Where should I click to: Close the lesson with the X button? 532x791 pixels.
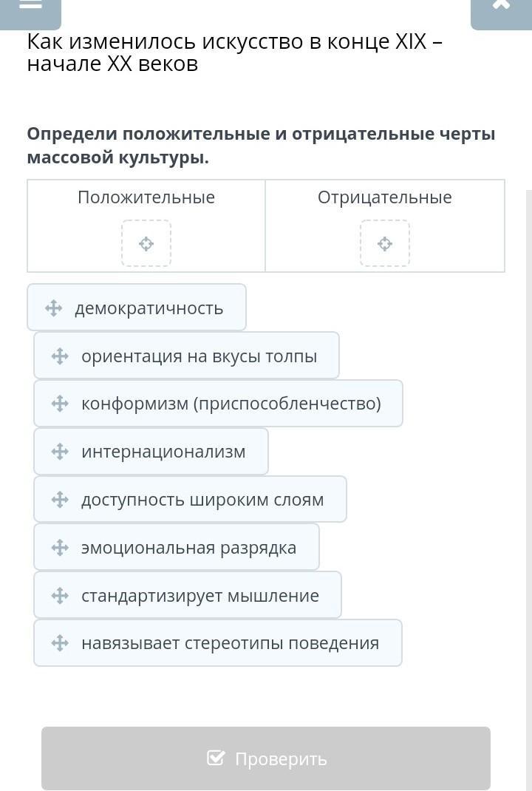coord(501,7)
